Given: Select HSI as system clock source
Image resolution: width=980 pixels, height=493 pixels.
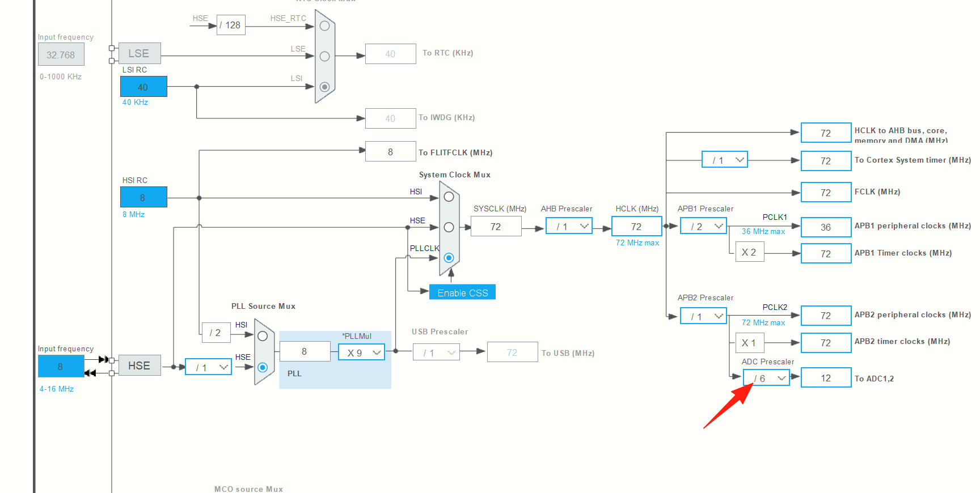Looking at the screenshot, I should [x=449, y=197].
